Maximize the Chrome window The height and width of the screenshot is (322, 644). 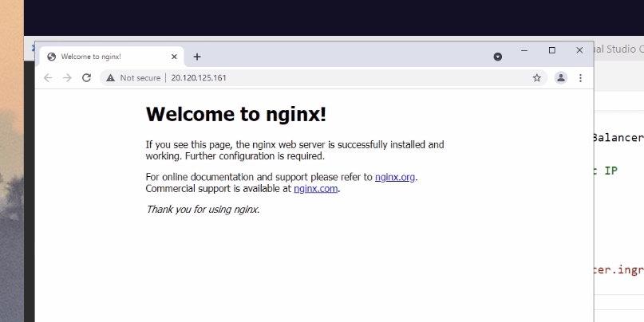[552, 50]
